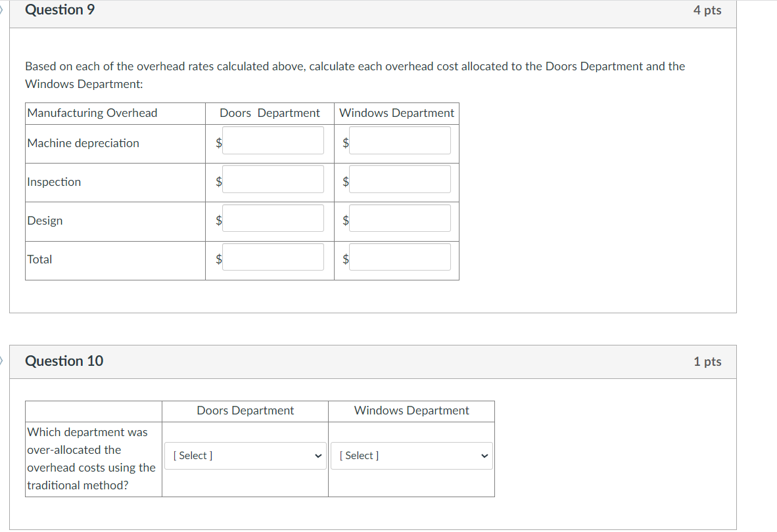Click the Machine depreciation Doors Department input
This screenshot has height=532, width=777.
[x=273, y=140]
